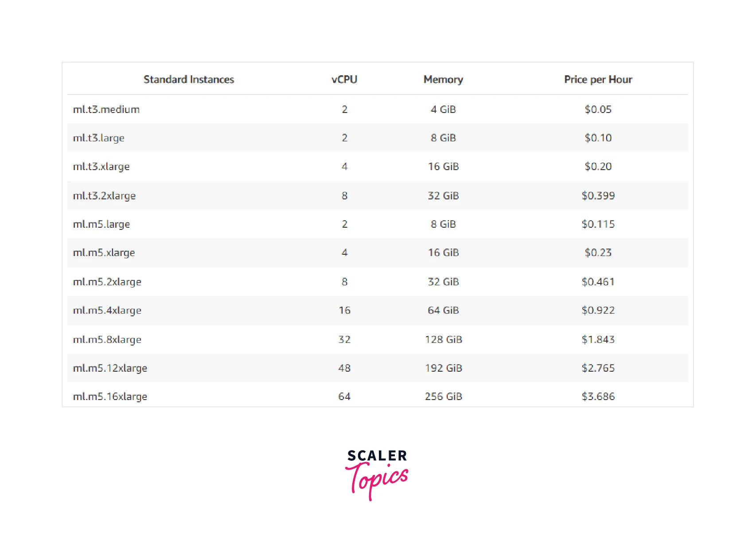The height and width of the screenshot is (544, 756).
Task: Click the ml.m5.8xlarge instance name
Action: coord(107,339)
